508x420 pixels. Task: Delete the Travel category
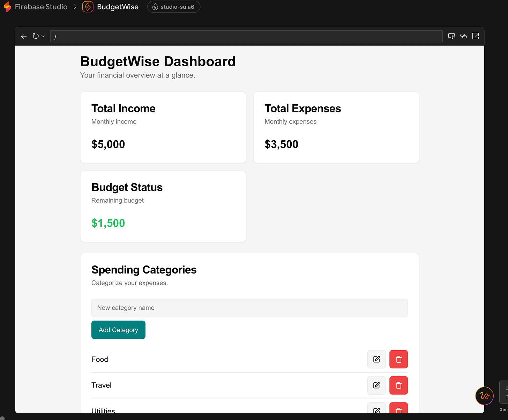tap(398, 385)
